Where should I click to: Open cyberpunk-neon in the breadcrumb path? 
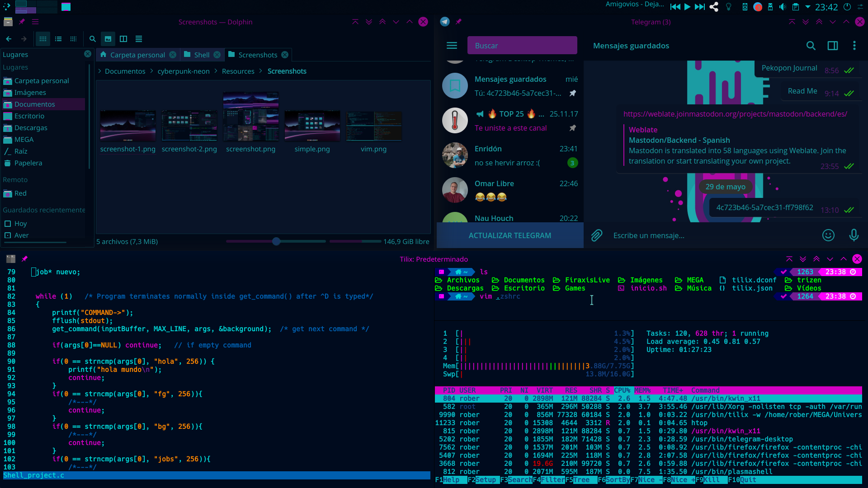pyautogui.click(x=184, y=71)
